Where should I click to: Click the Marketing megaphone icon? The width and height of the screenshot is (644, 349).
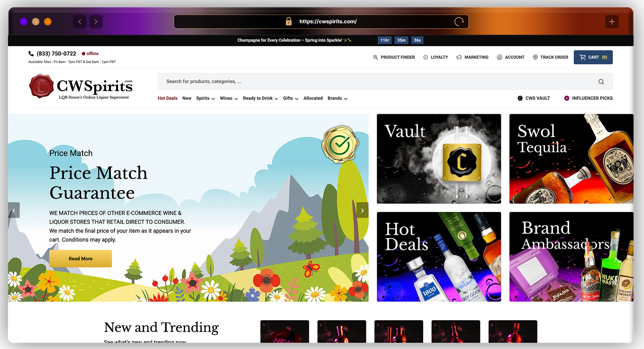point(459,57)
